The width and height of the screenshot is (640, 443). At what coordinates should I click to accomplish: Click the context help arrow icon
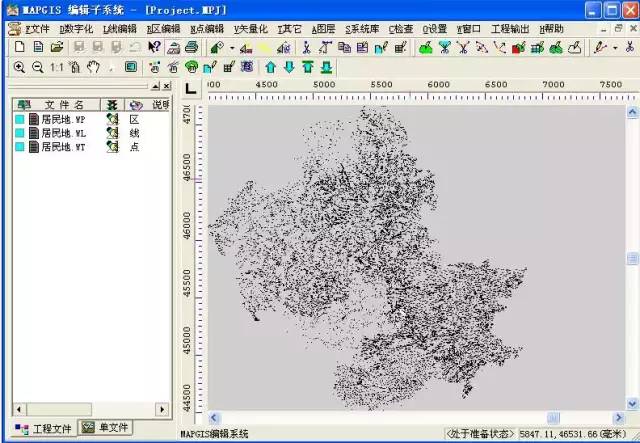coord(154,47)
